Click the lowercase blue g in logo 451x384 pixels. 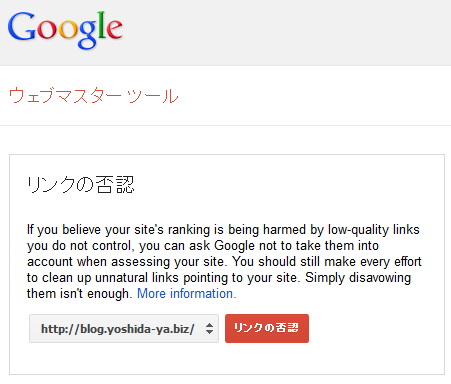click(x=87, y=34)
